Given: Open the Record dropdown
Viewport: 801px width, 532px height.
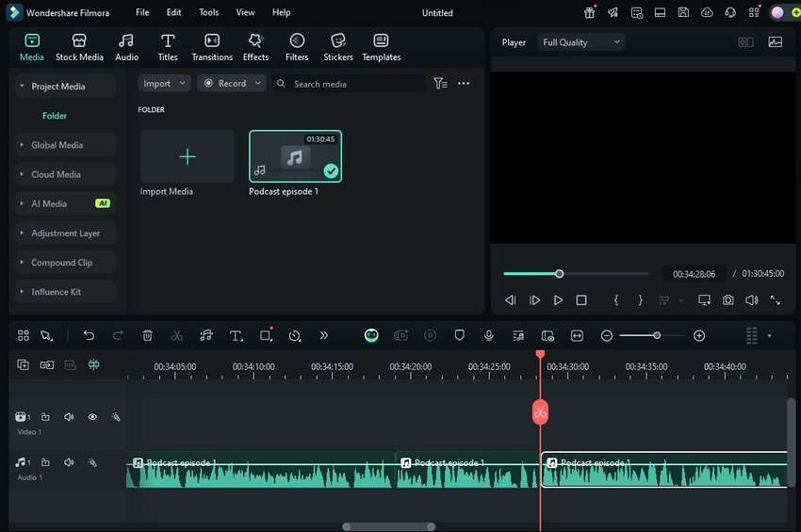Looking at the screenshot, I should 232,83.
